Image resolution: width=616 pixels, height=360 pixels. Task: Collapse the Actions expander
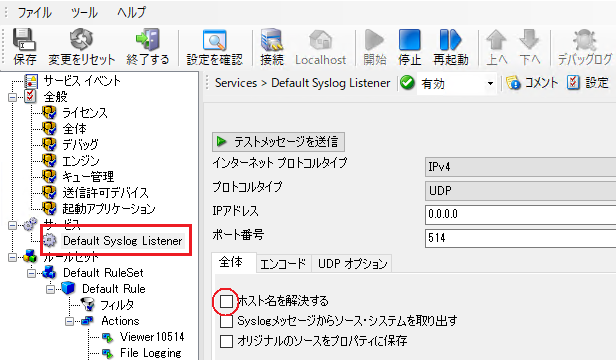[x=70, y=321]
